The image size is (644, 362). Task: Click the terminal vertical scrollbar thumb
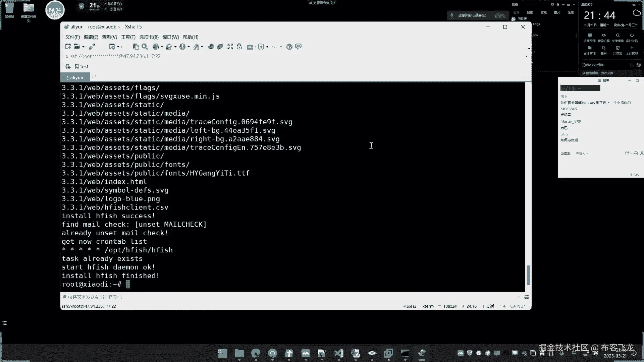pyautogui.click(x=528, y=275)
